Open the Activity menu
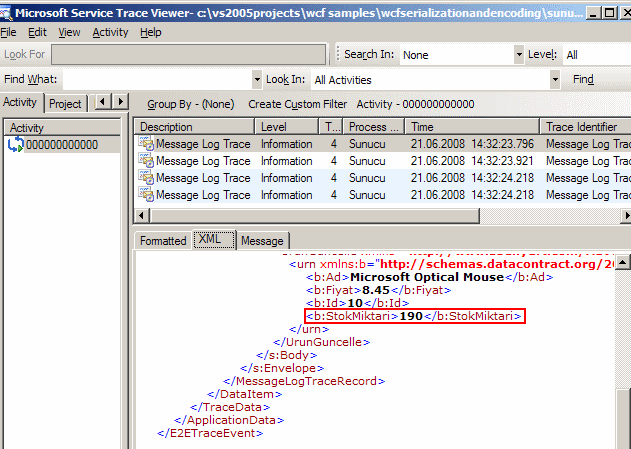Viewport: 631px width, 449px height. 110,32
